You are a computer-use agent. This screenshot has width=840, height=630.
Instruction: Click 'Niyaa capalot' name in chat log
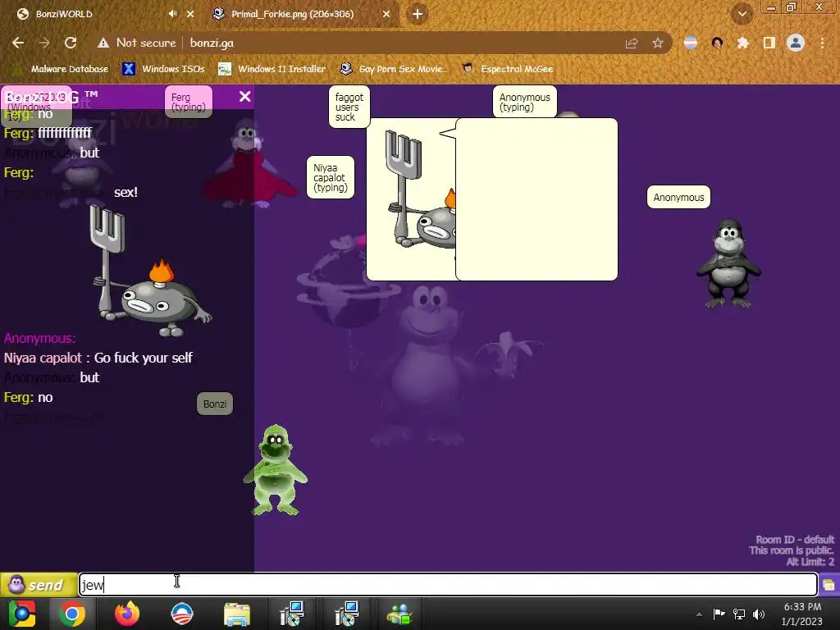(x=43, y=358)
